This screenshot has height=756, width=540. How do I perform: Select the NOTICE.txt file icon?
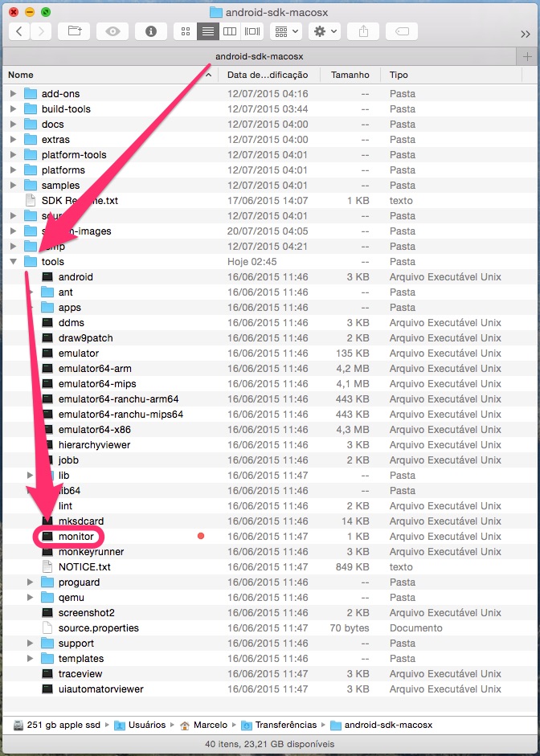47,566
